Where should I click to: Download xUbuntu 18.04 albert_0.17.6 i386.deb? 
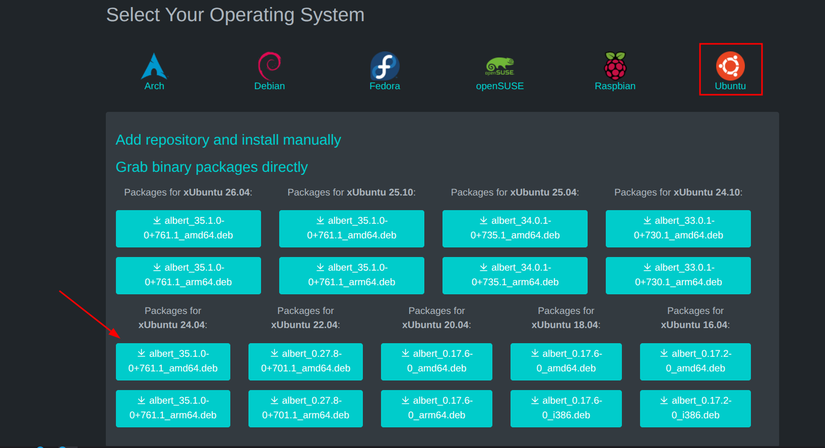(x=566, y=409)
